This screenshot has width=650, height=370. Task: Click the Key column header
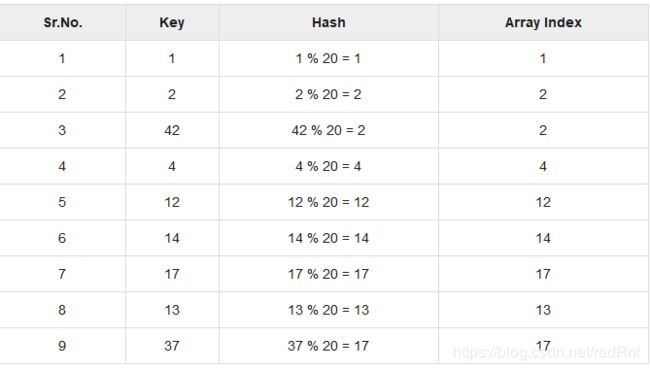click(172, 22)
